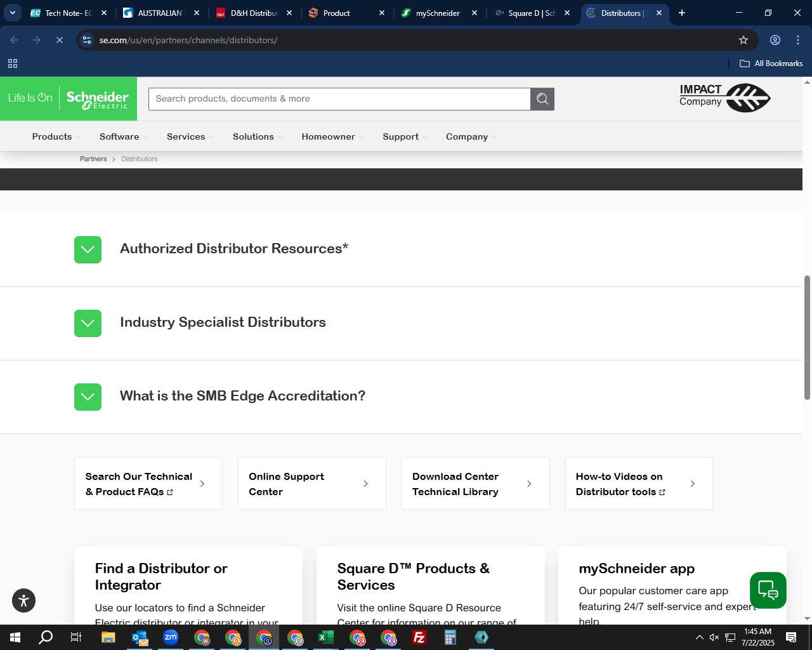Click Square D Products & Services heading

(x=413, y=576)
